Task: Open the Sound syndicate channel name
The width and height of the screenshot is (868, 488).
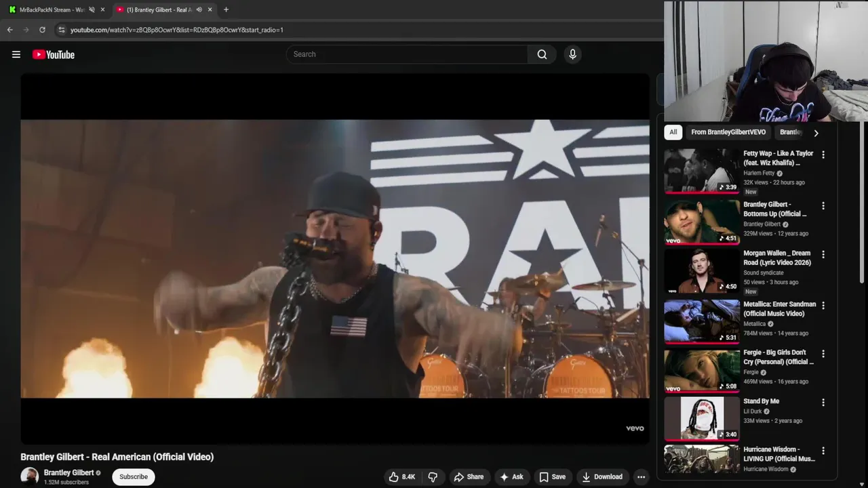Action: 763,272
